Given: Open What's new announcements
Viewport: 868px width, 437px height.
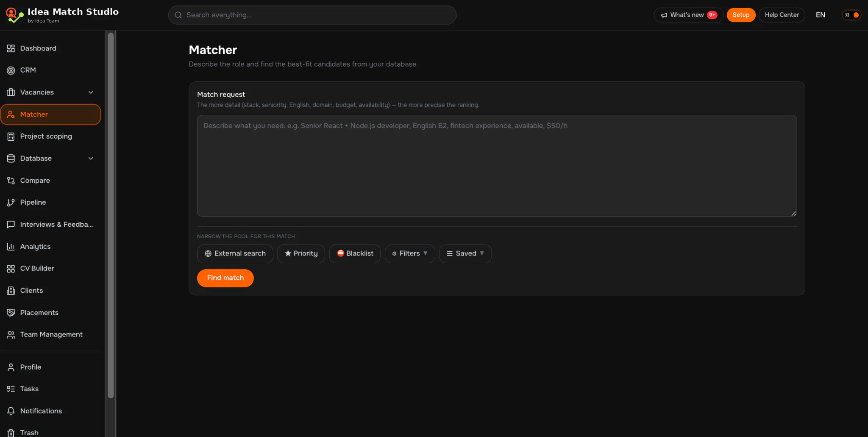Looking at the screenshot, I should pyautogui.click(x=689, y=15).
